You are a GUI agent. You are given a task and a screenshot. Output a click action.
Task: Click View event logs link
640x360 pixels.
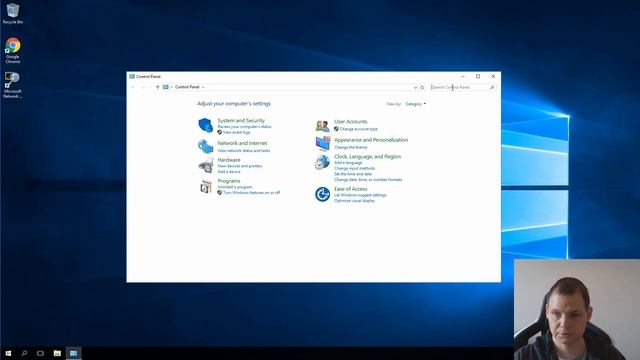237,132
